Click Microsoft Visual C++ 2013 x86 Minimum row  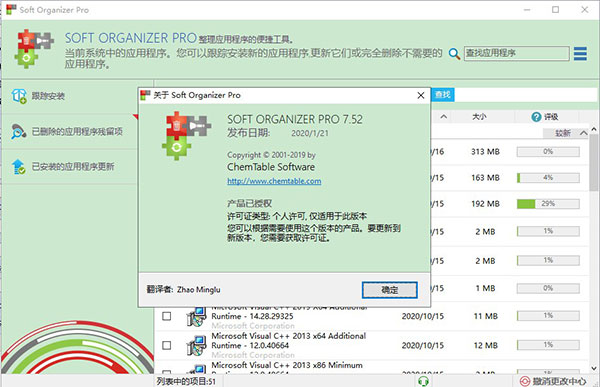point(371,368)
